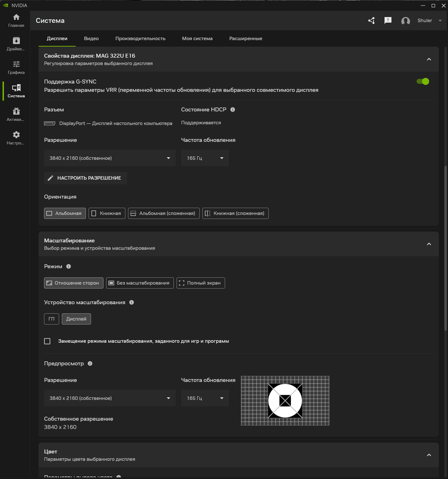
Task: Click the DisplayPort connector icon
Action: (49, 123)
